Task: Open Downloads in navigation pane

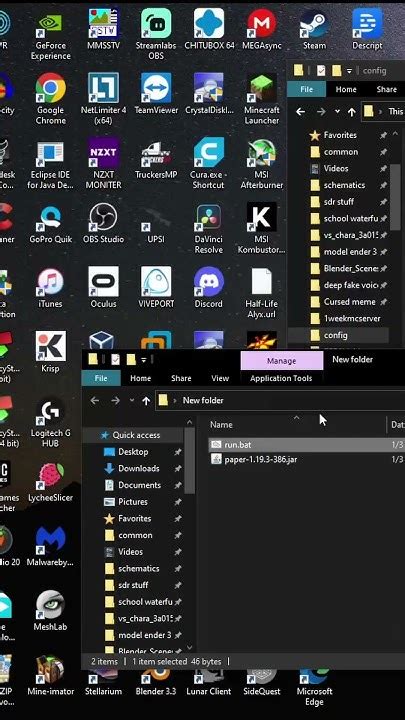Action: (x=139, y=468)
